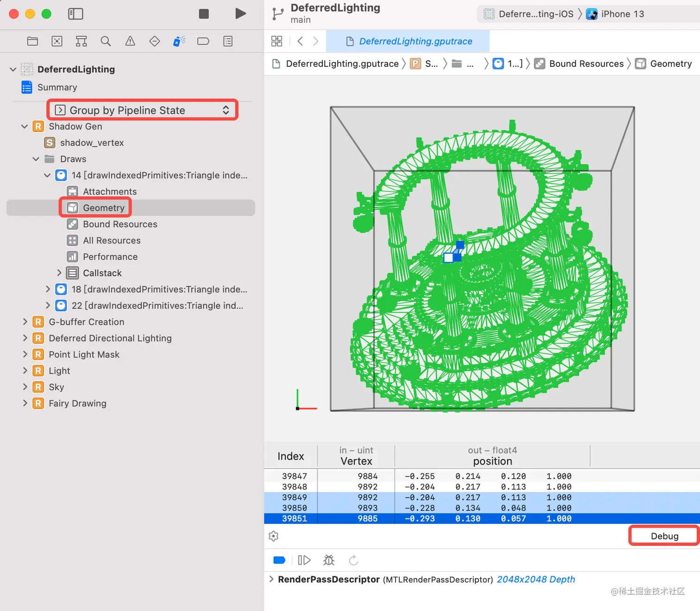The image size is (700, 611).
Task: Select vertex row with index 39849
Action: click(x=482, y=498)
